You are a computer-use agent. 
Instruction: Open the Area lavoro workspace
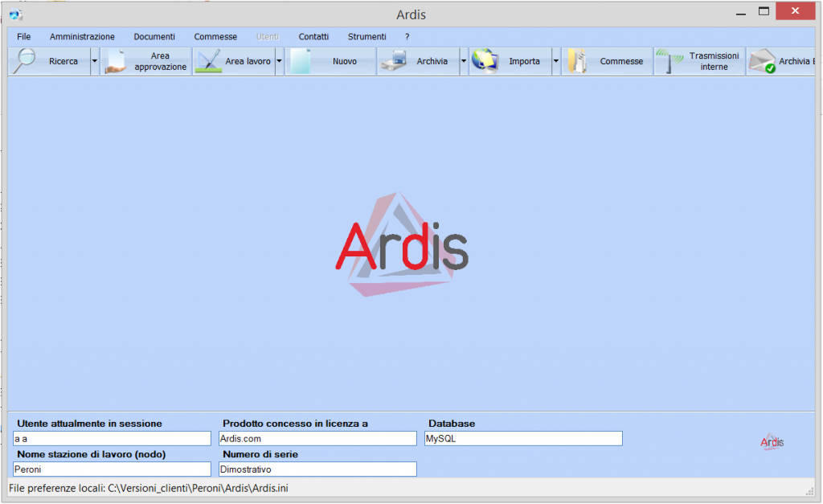click(x=239, y=61)
